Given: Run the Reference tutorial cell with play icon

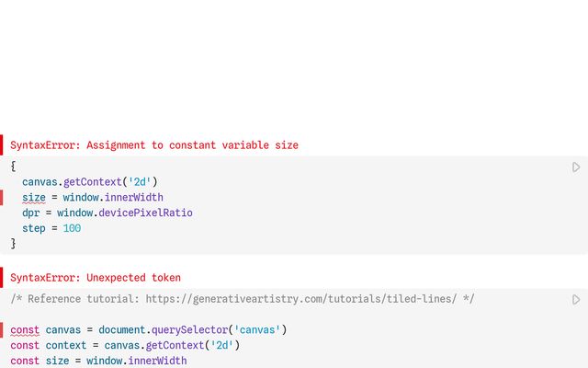Looking at the screenshot, I should 576,300.
